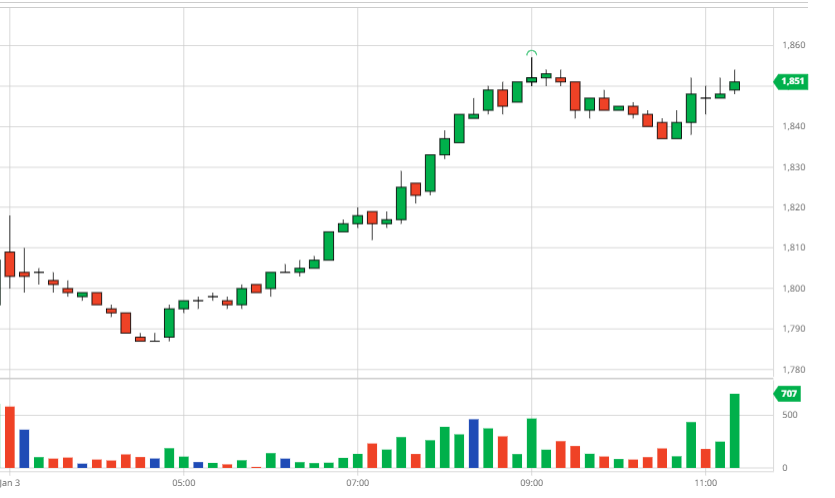Click the 0 volume axis label

(x=784, y=468)
